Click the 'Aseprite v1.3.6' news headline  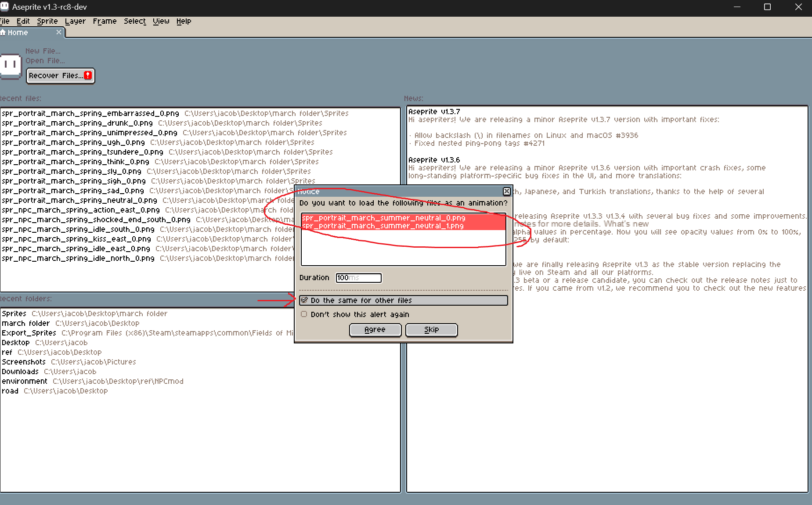click(434, 160)
